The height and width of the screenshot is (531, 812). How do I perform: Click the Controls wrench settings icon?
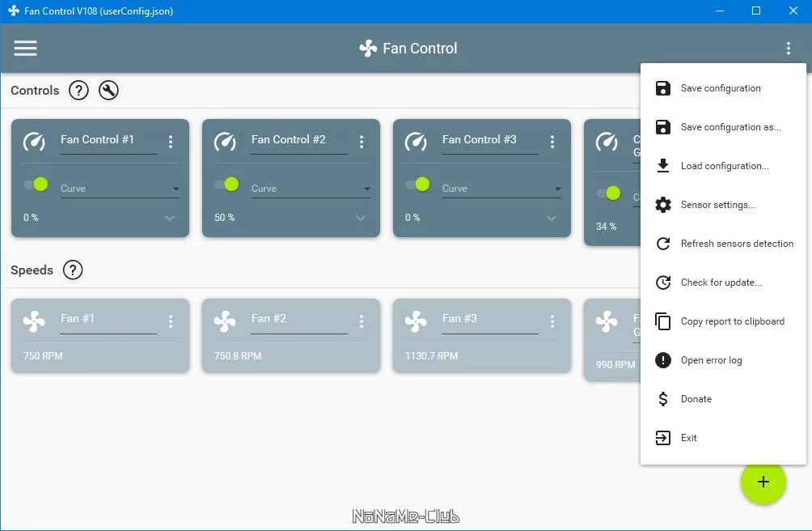point(108,91)
